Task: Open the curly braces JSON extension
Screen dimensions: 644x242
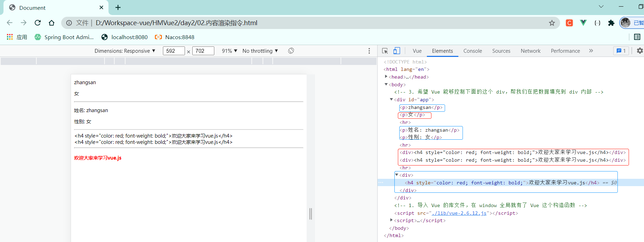Action: pyautogui.click(x=597, y=23)
